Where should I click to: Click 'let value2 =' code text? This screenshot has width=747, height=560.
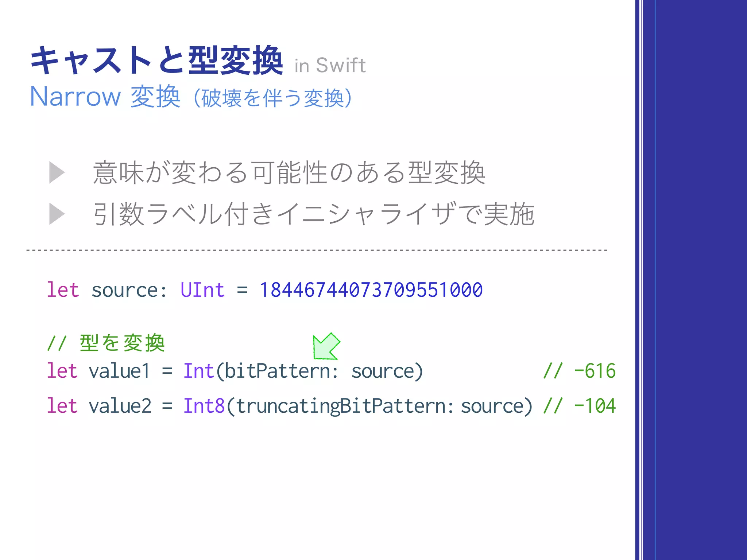point(109,406)
